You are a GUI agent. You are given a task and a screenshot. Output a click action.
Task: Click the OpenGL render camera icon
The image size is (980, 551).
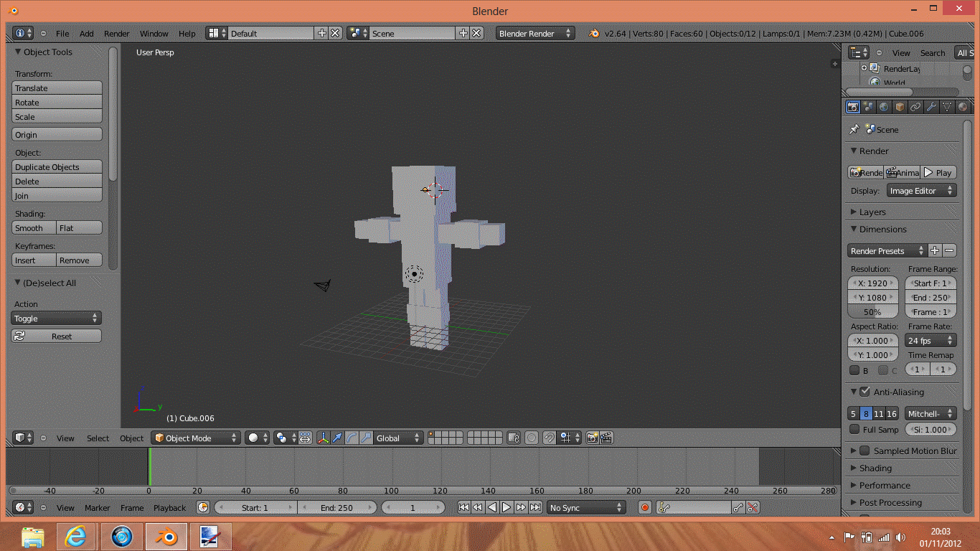tap(592, 438)
